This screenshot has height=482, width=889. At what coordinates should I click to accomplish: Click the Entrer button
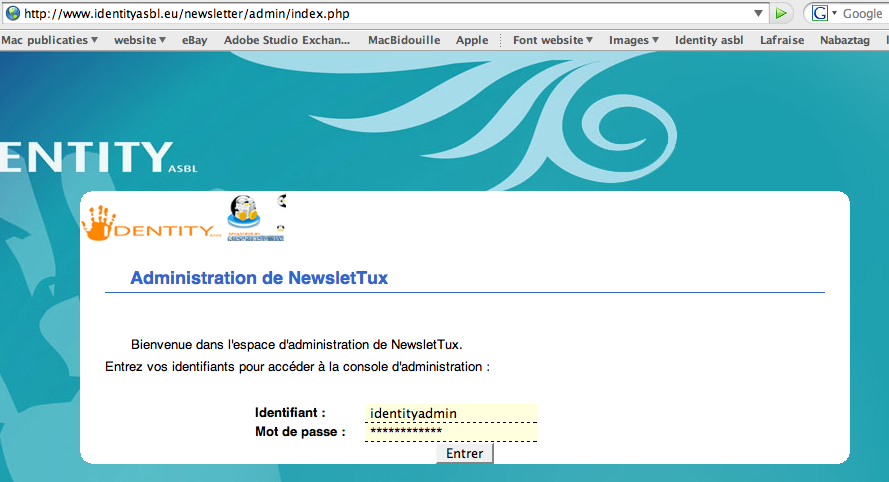click(x=464, y=454)
